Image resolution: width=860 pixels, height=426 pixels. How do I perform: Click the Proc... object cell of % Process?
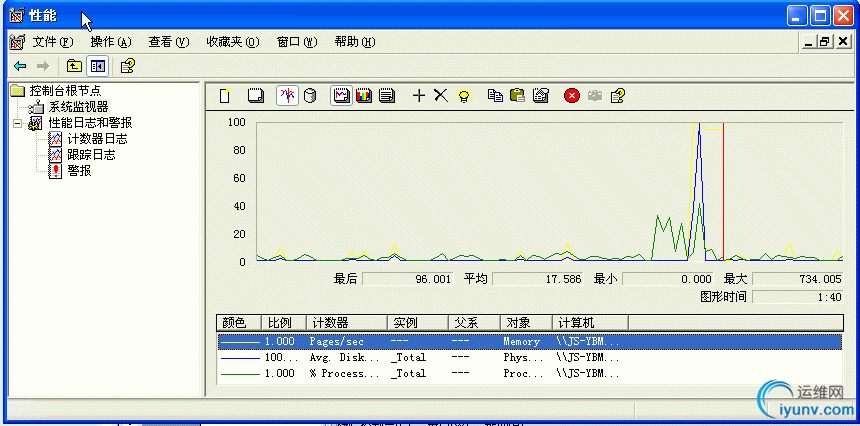tap(524, 373)
